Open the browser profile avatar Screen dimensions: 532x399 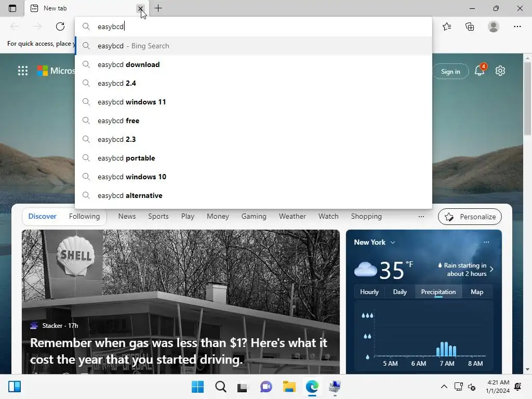click(494, 26)
